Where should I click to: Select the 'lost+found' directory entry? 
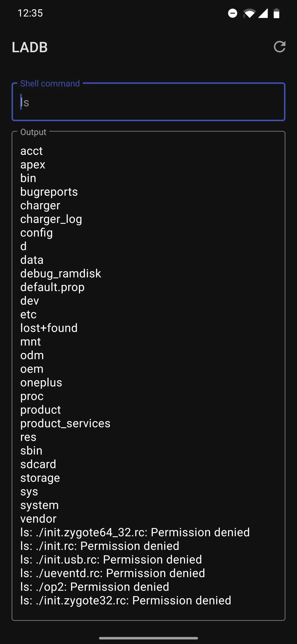(x=49, y=328)
